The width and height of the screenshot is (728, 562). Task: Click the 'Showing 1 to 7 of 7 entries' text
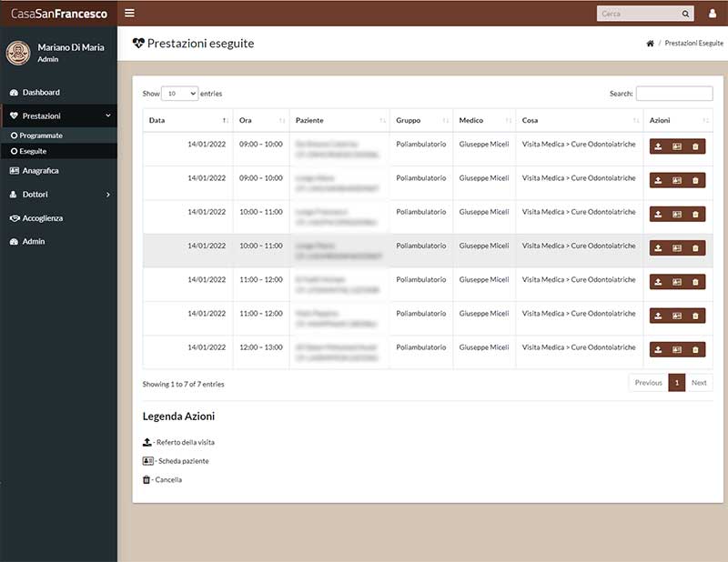184,385
